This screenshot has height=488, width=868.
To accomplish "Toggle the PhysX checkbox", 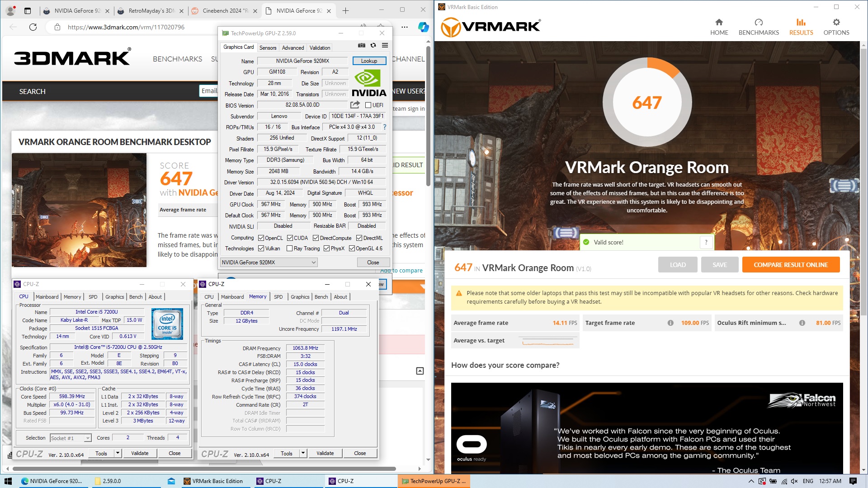I will coord(326,249).
